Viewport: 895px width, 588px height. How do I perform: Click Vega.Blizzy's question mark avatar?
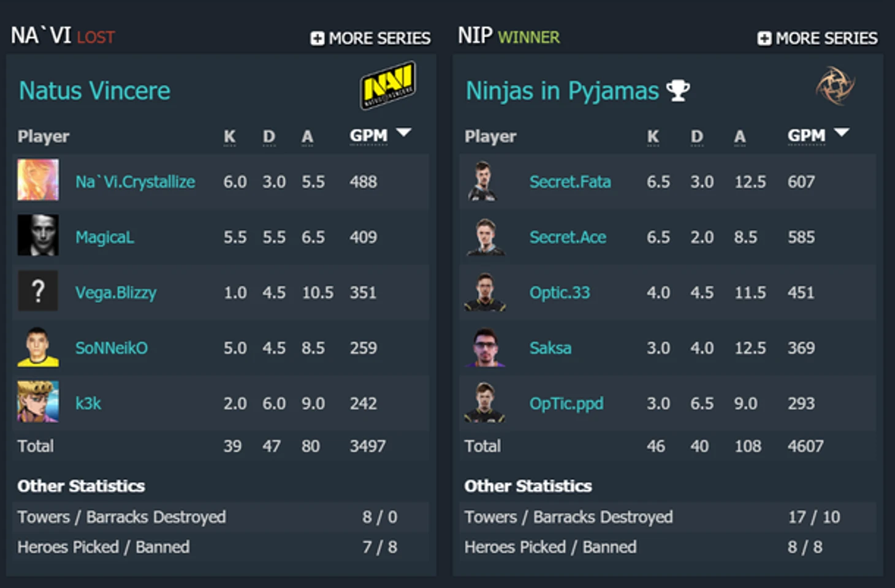(x=38, y=291)
